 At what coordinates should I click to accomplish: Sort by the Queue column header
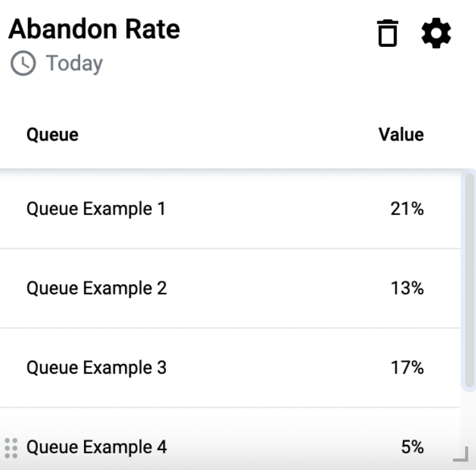point(53,135)
